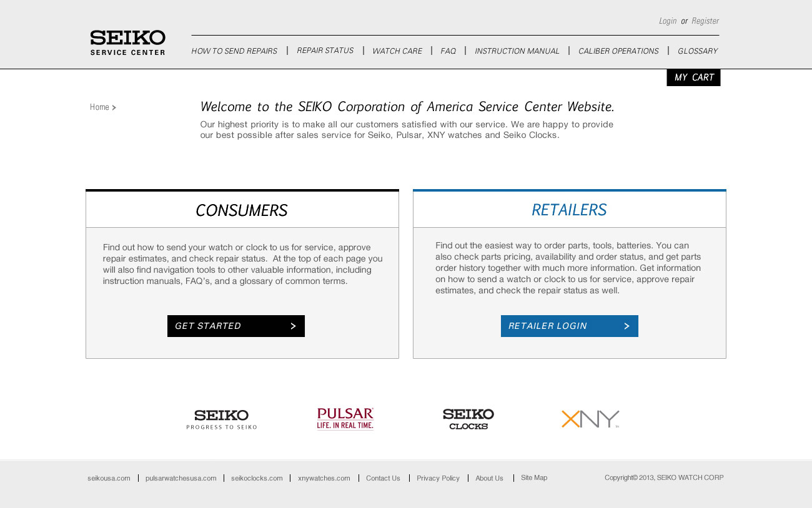Open the Pulsar Life In Real Time logo
812x508 pixels.
coord(345,419)
